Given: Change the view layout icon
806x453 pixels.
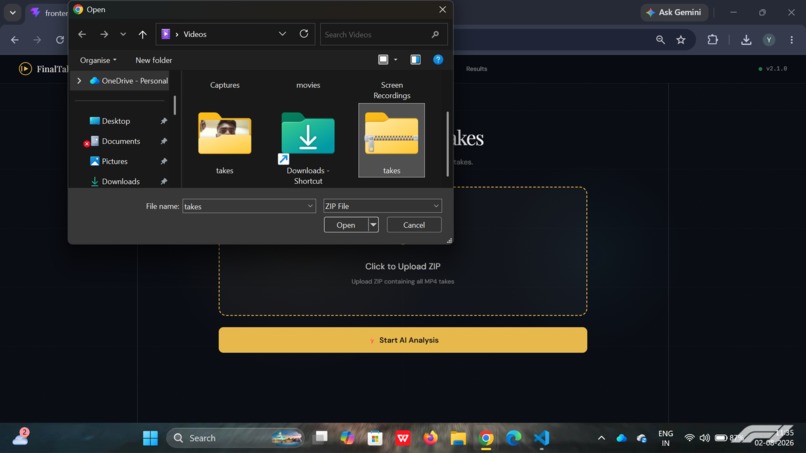Looking at the screenshot, I should [383, 60].
